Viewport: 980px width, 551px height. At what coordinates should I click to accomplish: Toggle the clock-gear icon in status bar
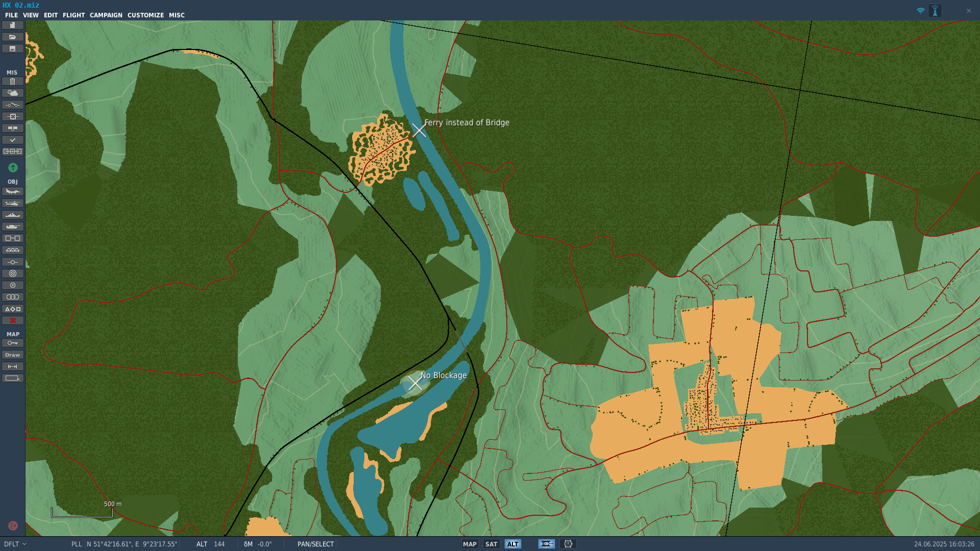(568, 544)
